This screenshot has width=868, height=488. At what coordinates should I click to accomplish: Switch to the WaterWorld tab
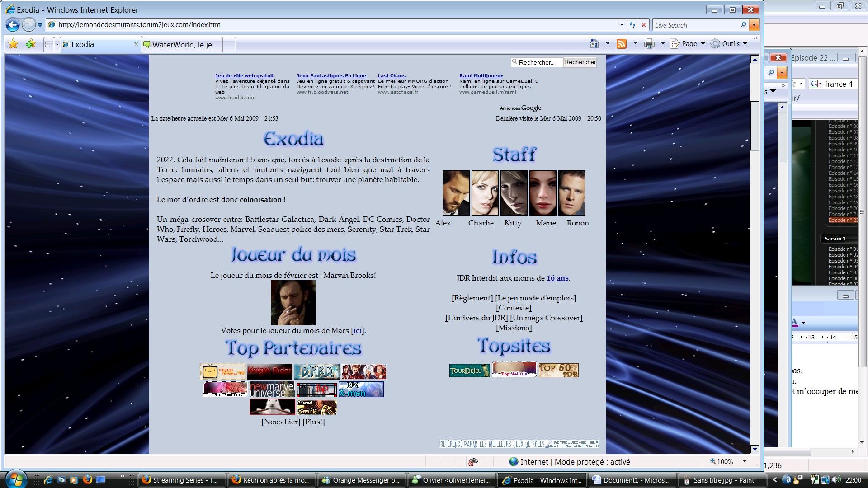tap(182, 45)
